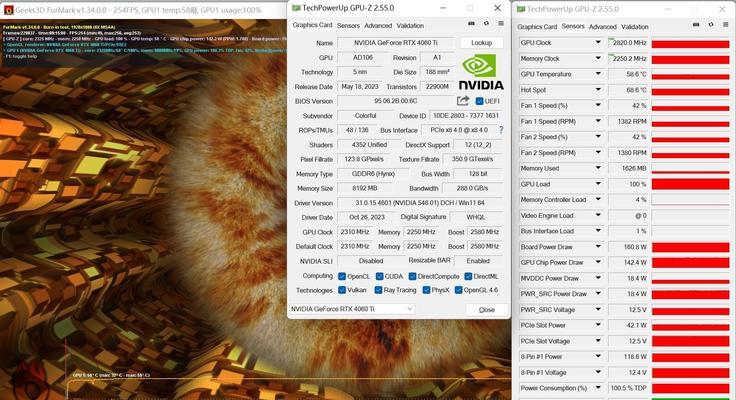Toggle the OpenCL checkbox
Screen dimensions: 736x400
tap(342, 277)
